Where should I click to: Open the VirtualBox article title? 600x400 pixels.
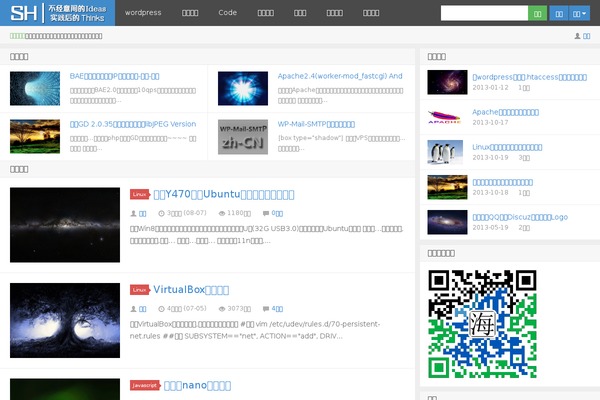click(191, 289)
